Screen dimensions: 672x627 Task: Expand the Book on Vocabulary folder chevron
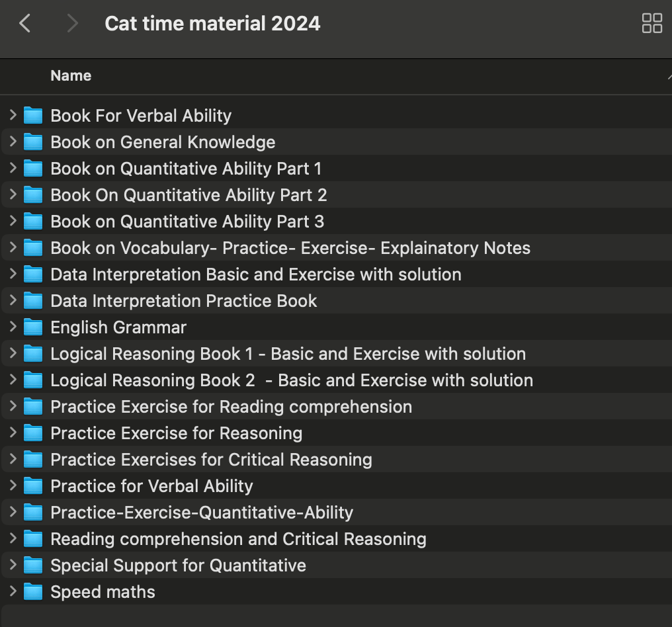coord(13,247)
